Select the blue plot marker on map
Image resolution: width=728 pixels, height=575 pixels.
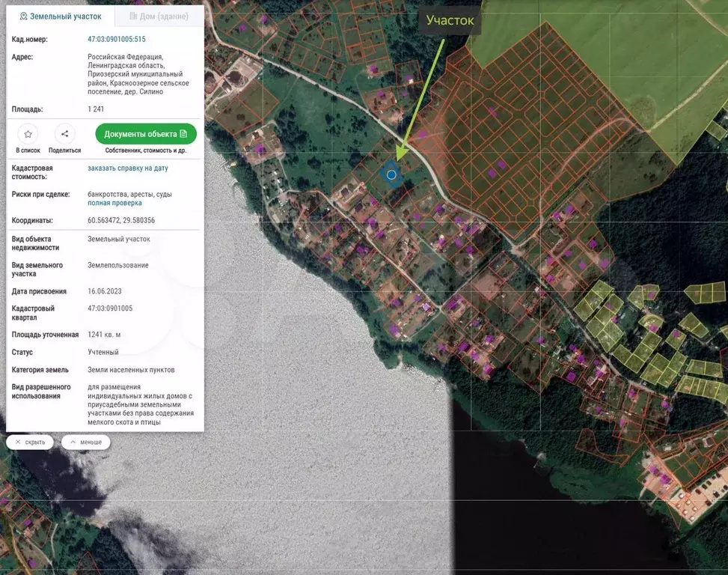click(391, 174)
